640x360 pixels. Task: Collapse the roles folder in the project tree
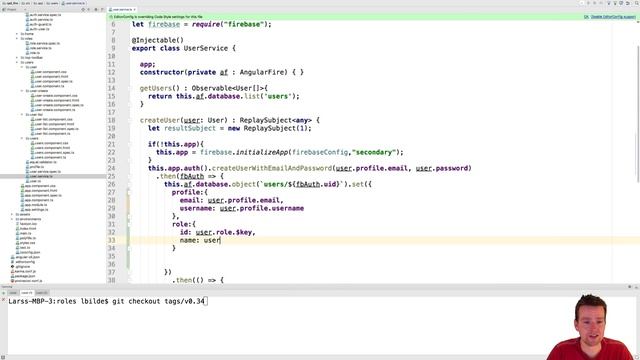click(17, 39)
